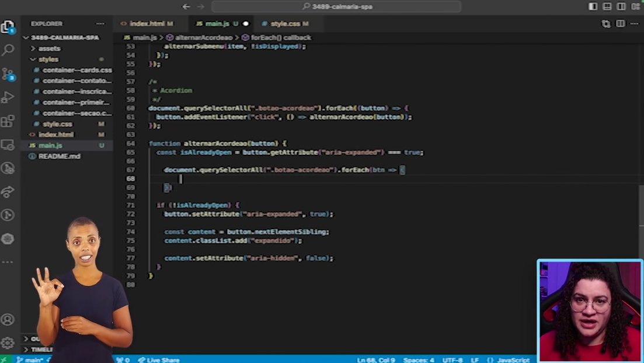Collapse the styles folder
Screen dimensions: 644x363
pyautogui.click(x=48, y=59)
